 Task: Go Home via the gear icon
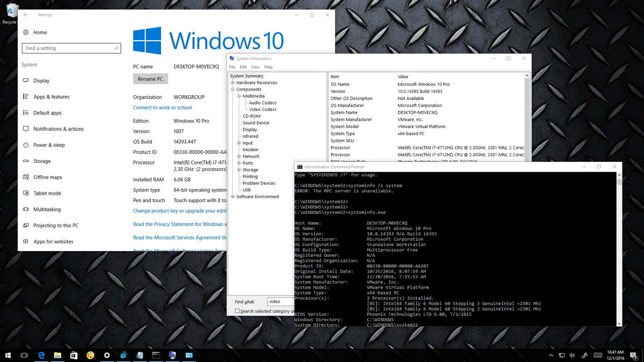pyautogui.click(x=26, y=33)
